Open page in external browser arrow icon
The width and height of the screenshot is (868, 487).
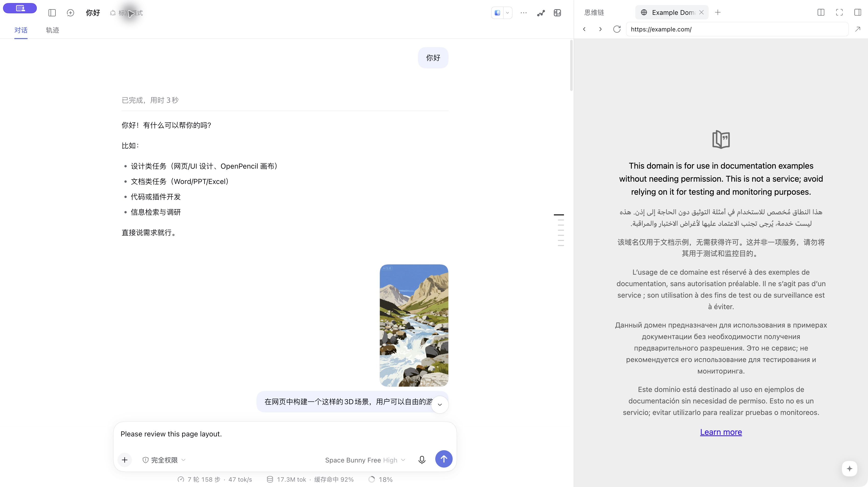(x=858, y=29)
